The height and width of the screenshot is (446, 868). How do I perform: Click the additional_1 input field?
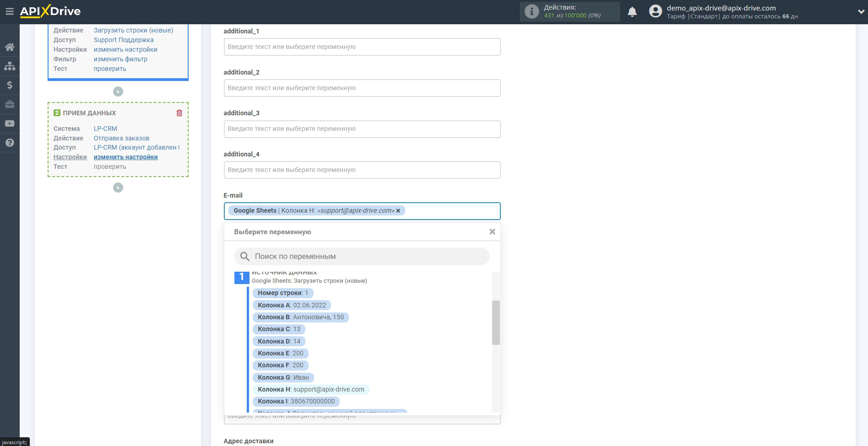(x=362, y=47)
